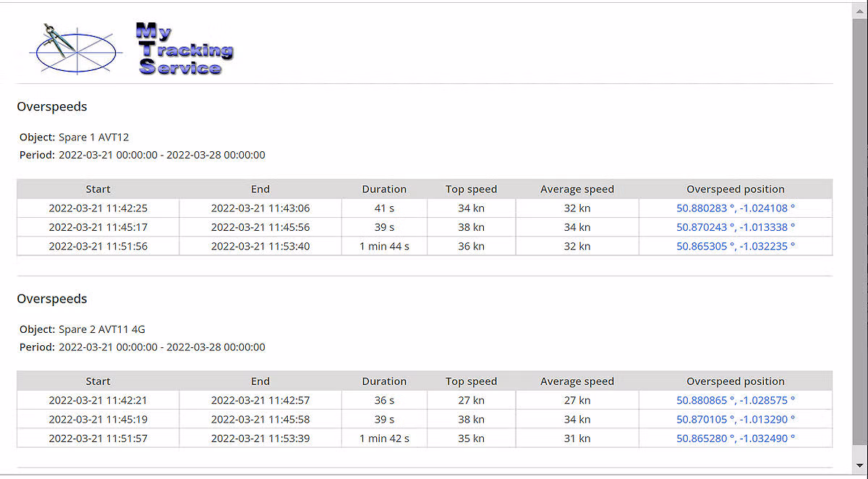Click end time 2022-03-21 11:43:06
This screenshot has height=479, width=868.
tap(260, 208)
